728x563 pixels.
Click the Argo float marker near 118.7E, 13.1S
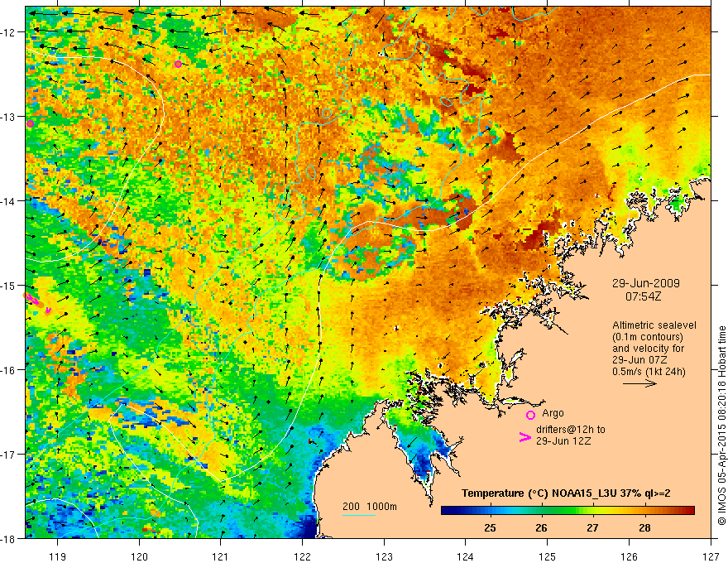[30, 123]
